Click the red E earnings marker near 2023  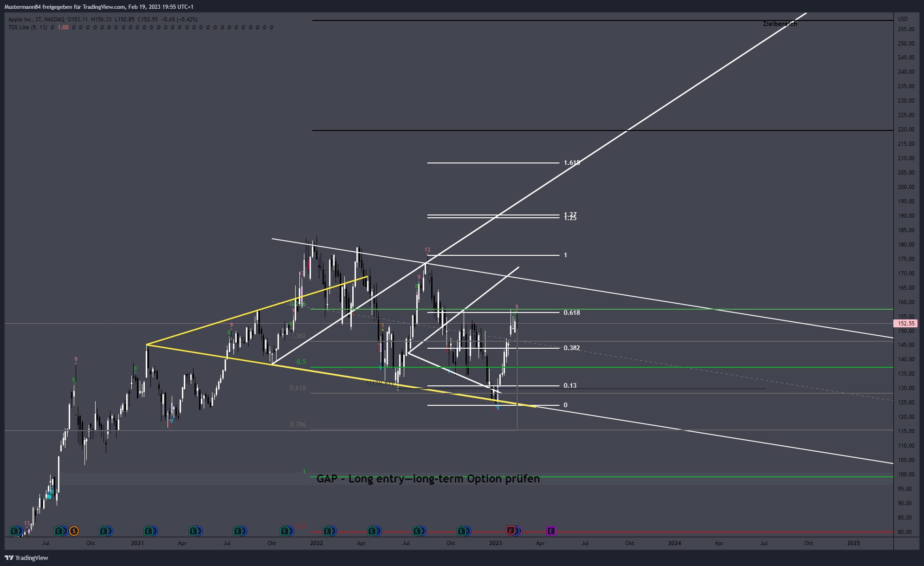(x=510, y=531)
